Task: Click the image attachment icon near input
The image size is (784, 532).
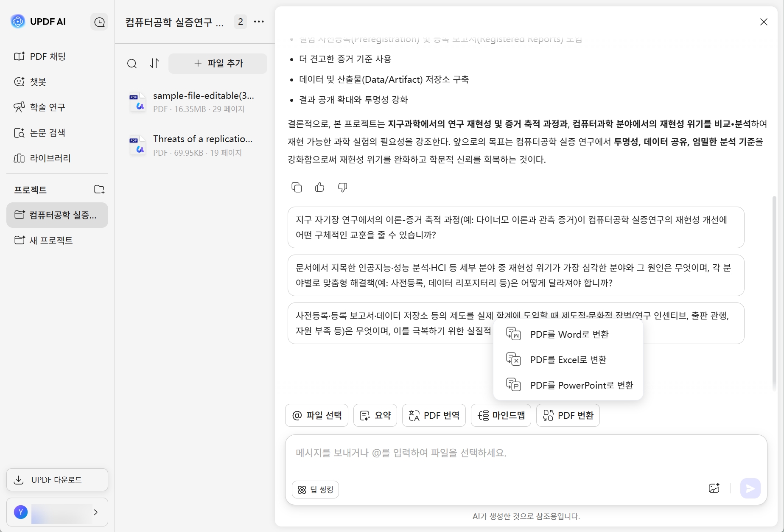Action: pyautogui.click(x=714, y=488)
